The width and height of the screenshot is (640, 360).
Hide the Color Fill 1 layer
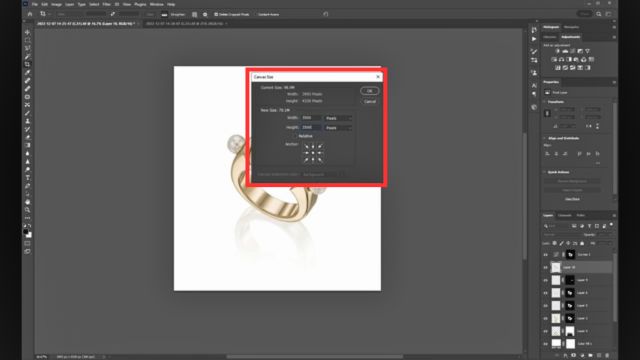[545, 344]
